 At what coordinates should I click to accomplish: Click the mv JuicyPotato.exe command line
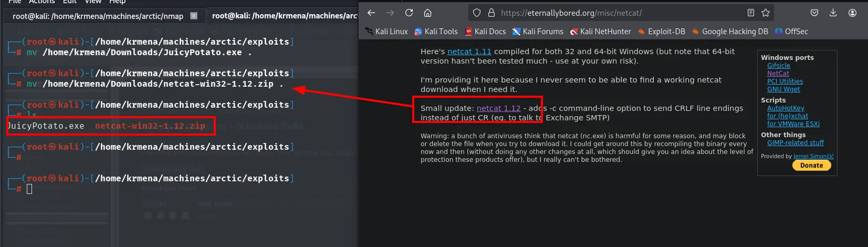click(x=139, y=53)
